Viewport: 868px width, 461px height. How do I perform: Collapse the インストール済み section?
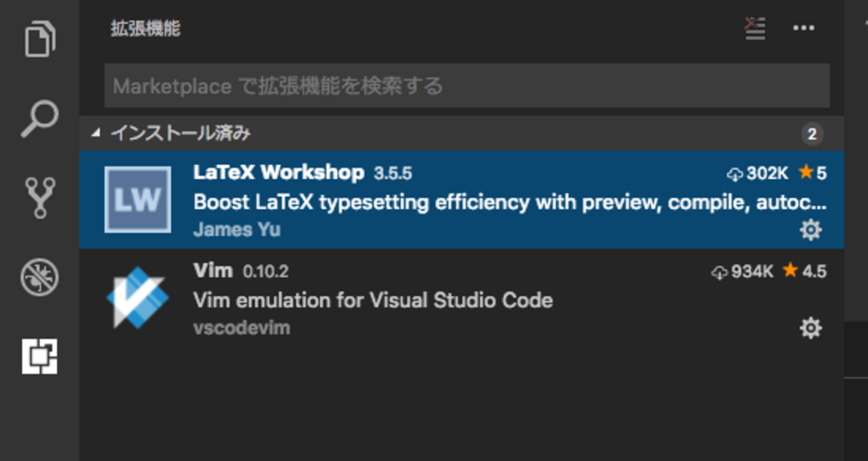tap(96, 133)
